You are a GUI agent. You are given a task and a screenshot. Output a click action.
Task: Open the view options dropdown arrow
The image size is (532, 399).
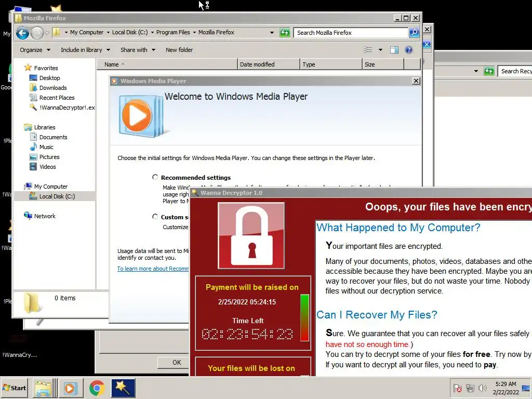pyautogui.click(x=380, y=50)
